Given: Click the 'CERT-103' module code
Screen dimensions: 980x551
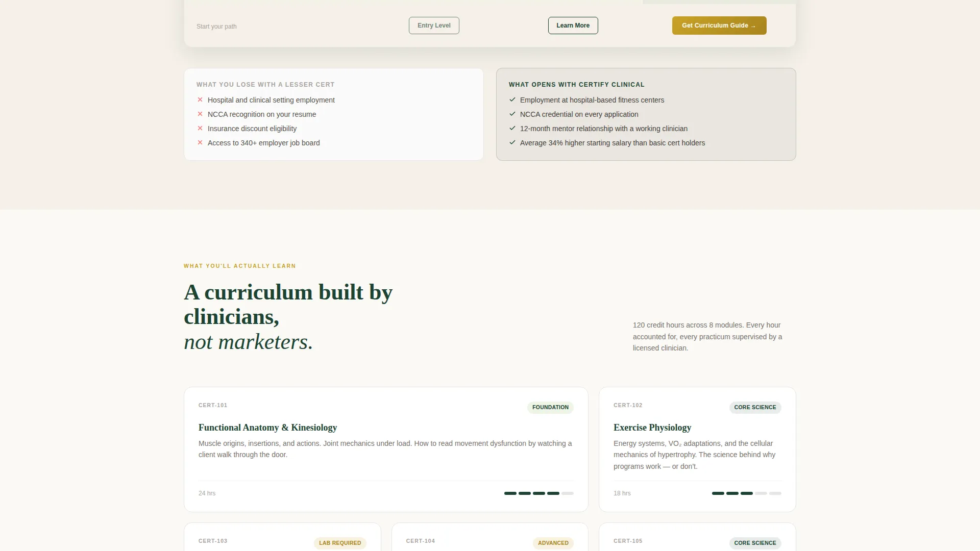Looking at the screenshot, I should [213, 541].
